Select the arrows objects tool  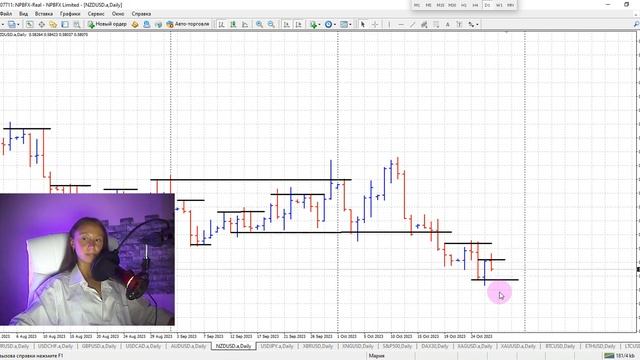(x=471, y=24)
